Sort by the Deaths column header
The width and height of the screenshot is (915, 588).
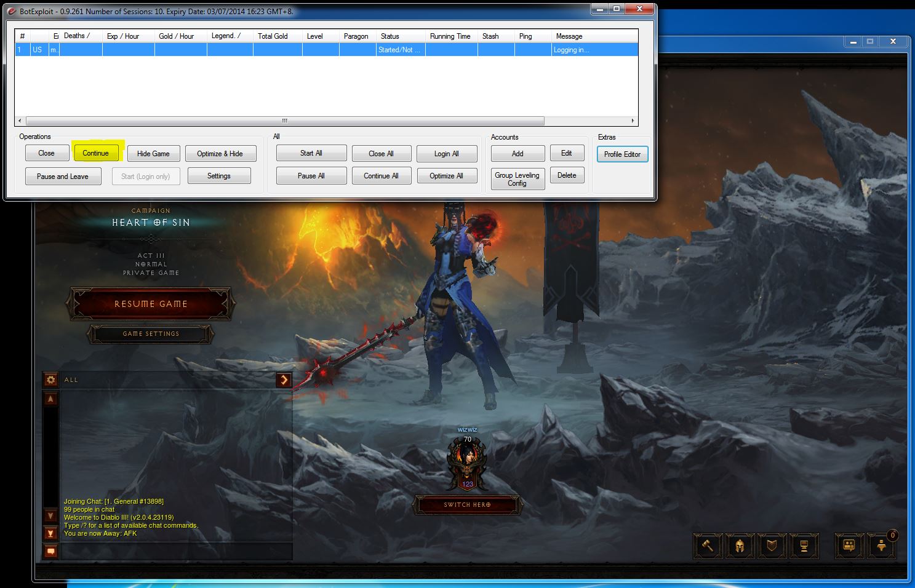(x=81, y=36)
